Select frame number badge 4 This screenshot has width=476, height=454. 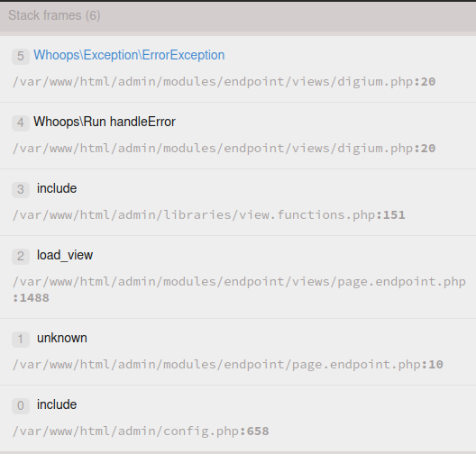[21, 123]
